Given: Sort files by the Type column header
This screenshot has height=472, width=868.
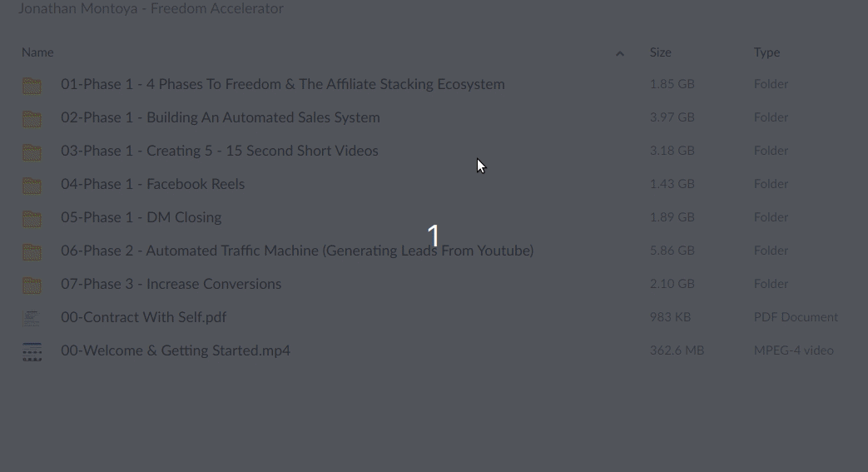Looking at the screenshot, I should click(x=766, y=52).
